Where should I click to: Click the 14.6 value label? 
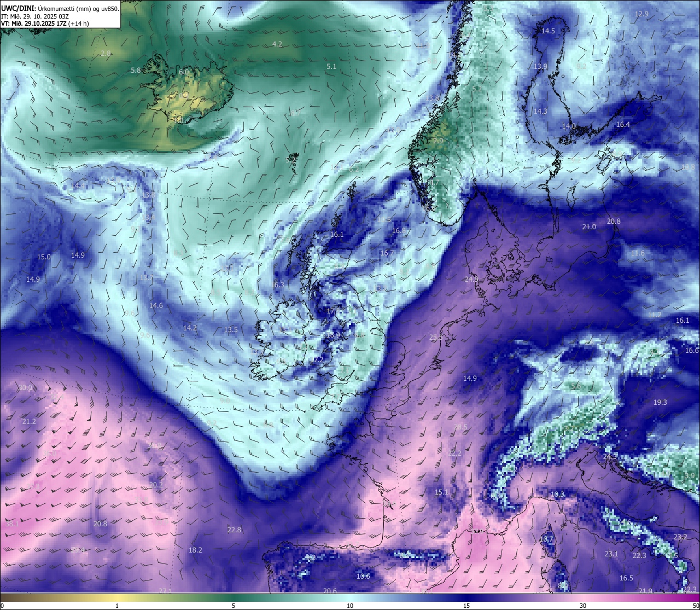[x=156, y=305]
